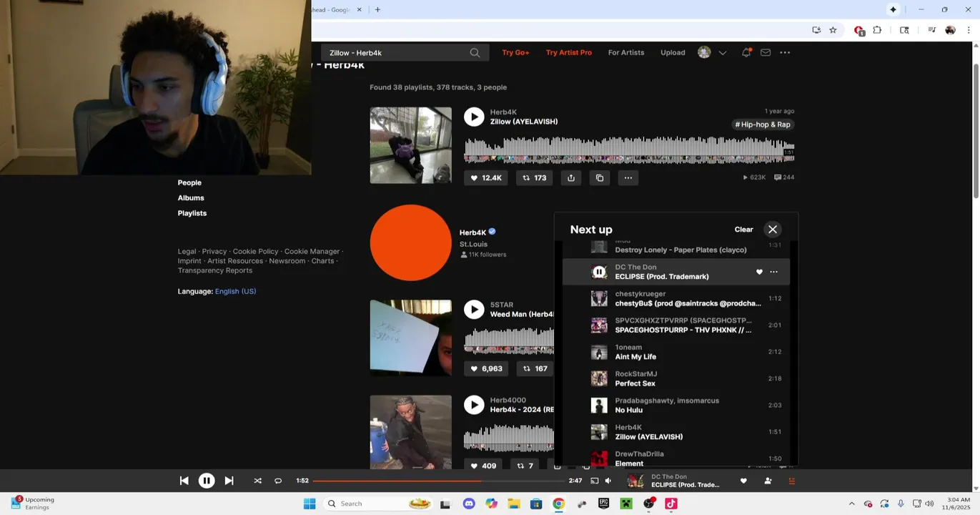Click the cast to device icon
980x515 pixels.
click(594, 481)
